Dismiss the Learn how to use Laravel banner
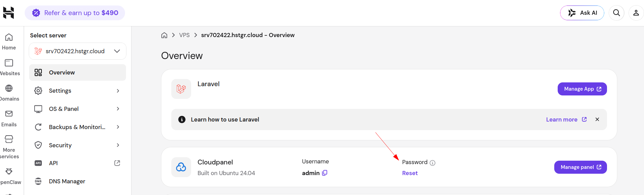The image size is (644, 195). click(x=597, y=119)
